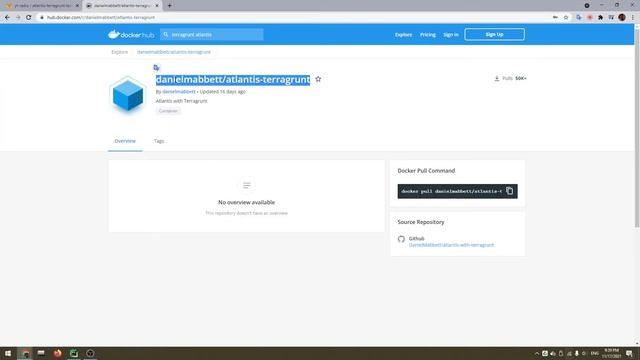Star the danielmabbett/atlantis-terragrunt repository
Screen dimensions: 640x360
click(x=318, y=79)
